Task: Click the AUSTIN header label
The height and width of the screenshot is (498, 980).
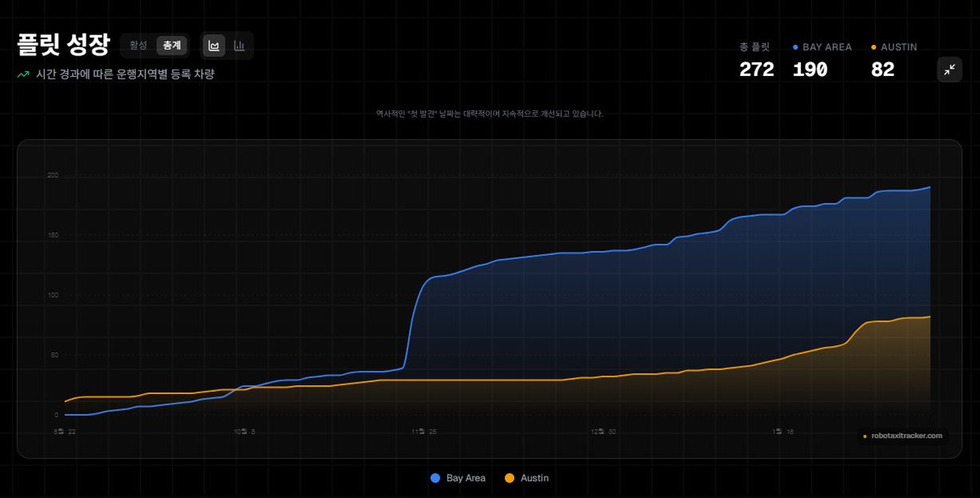Action: 899,47
